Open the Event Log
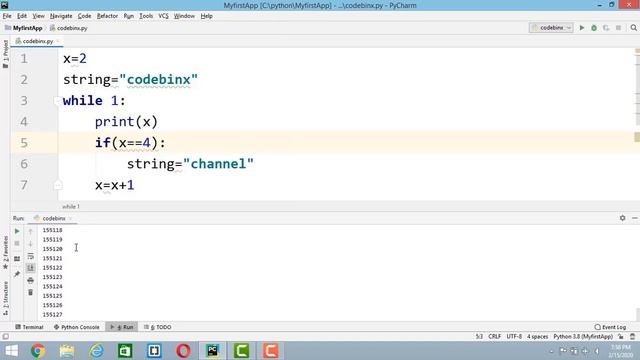This screenshot has width=640, height=360. pos(610,327)
